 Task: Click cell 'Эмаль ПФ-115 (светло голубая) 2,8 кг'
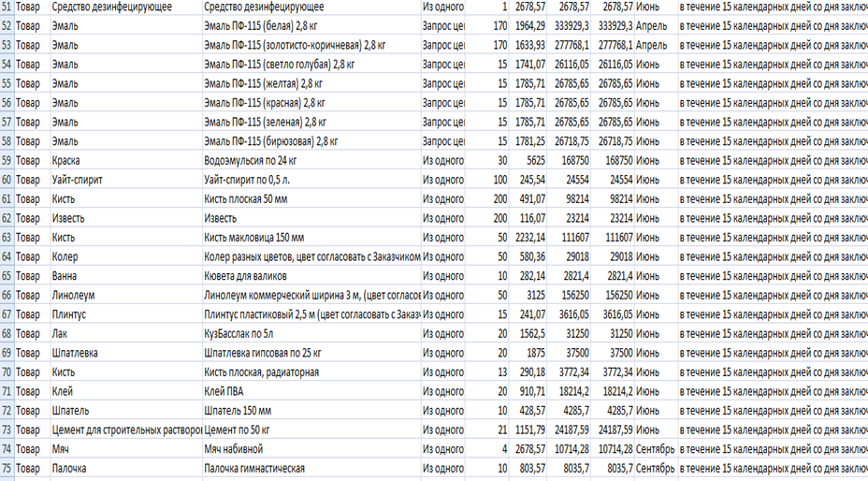point(311,65)
